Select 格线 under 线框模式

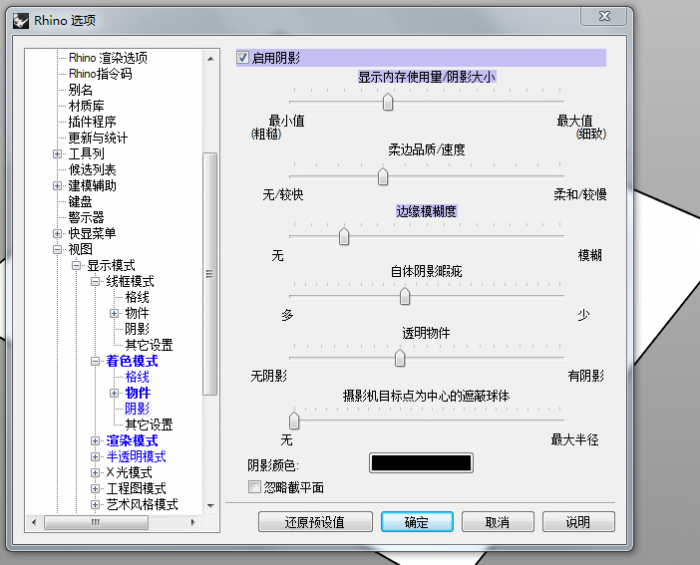coord(137,297)
